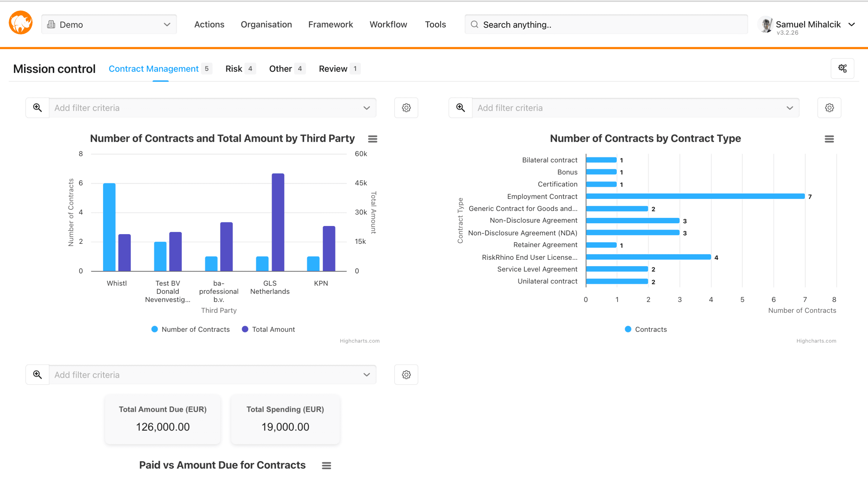Open the search magnifier on left filter bar

coord(37,107)
